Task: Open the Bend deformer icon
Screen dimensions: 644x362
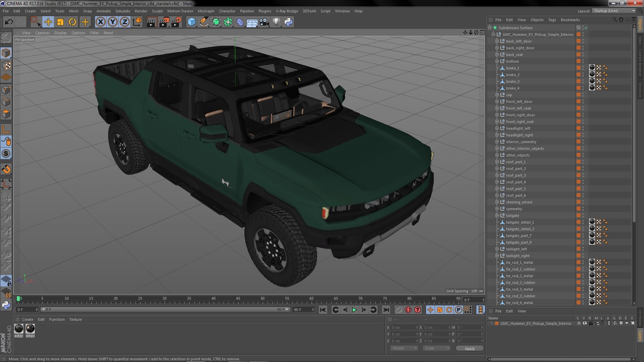Action: [240, 22]
